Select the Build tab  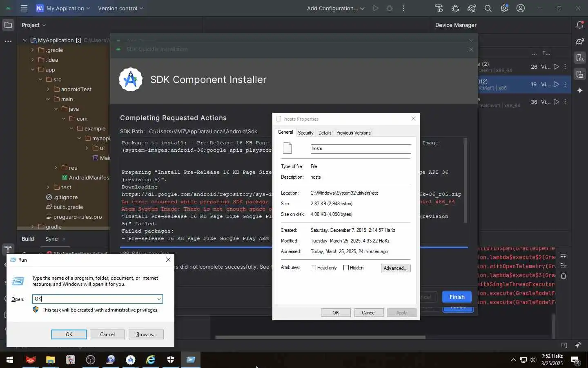point(28,239)
